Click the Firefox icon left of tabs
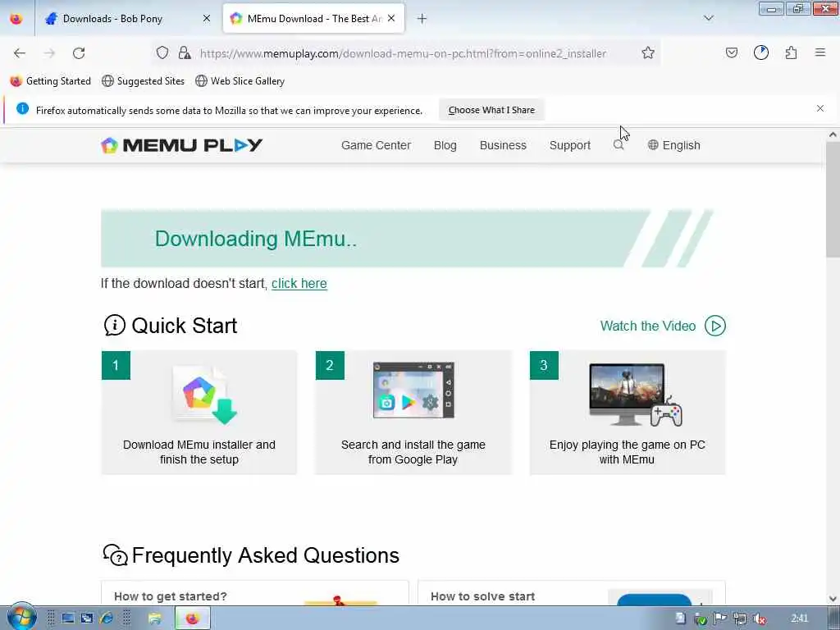The image size is (840, 630). coord(16,18)
